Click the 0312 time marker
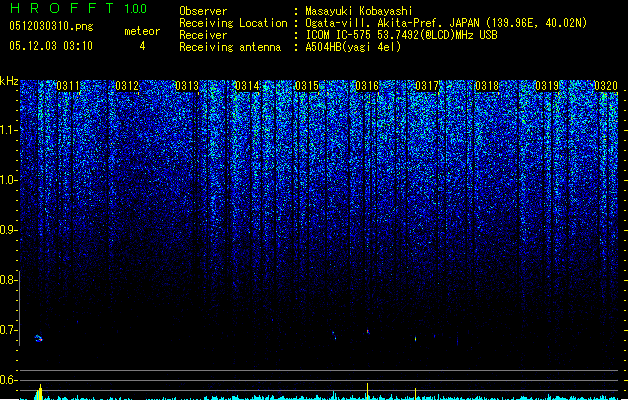 click(127, 86)
